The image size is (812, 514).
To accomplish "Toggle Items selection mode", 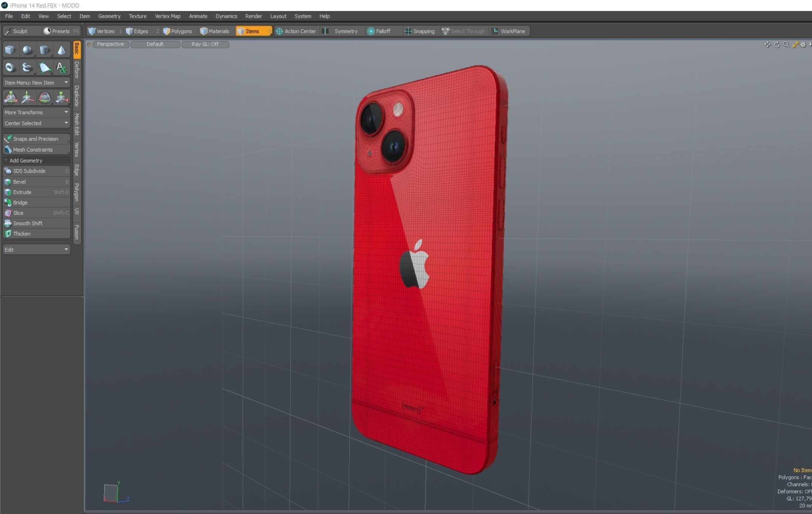I will (x=253, y=31).
